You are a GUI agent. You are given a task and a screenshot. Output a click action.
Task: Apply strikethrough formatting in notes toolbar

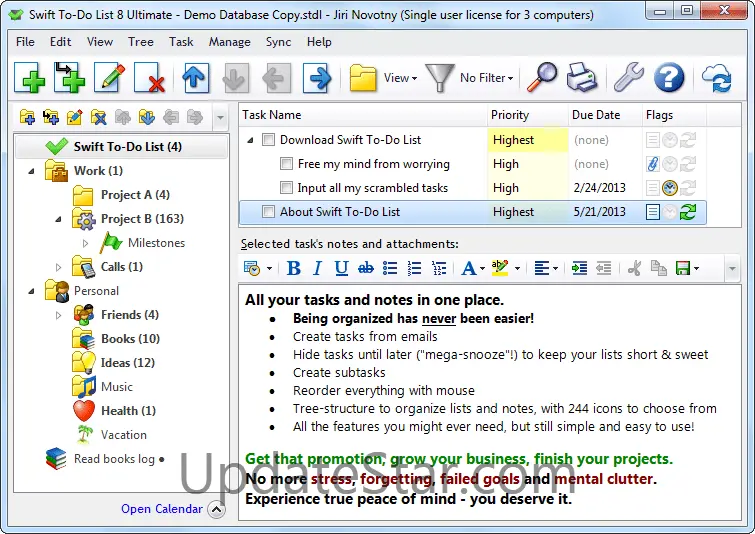click(366, 268)
